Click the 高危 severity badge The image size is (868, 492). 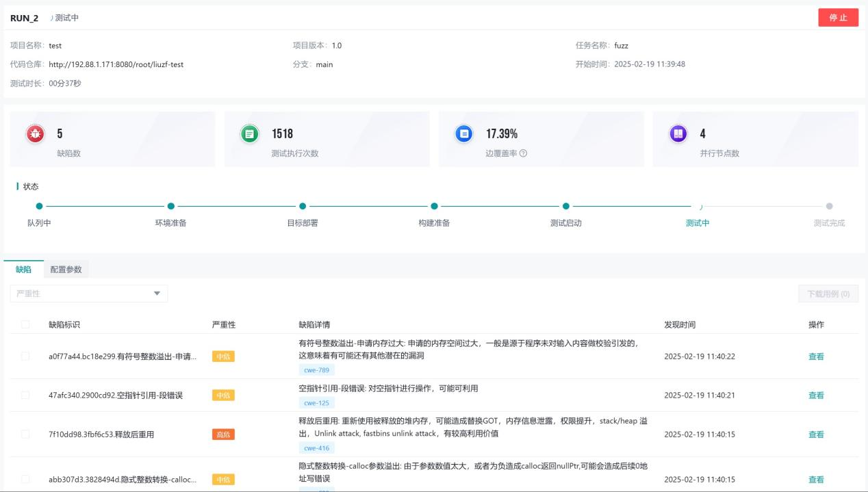(x=223, y=435)
